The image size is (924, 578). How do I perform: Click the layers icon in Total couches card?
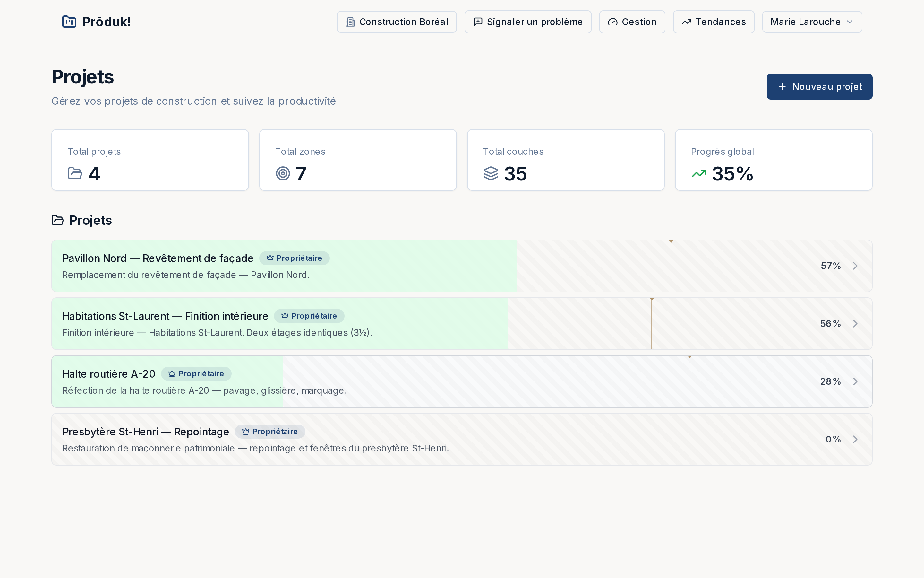[x=491, y=173]
